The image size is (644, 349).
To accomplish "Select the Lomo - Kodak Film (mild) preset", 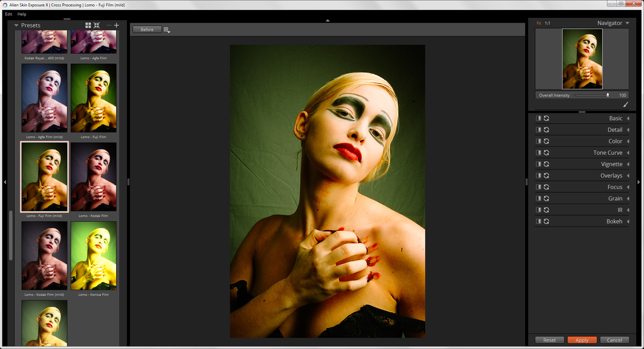I will pos(44,256).
